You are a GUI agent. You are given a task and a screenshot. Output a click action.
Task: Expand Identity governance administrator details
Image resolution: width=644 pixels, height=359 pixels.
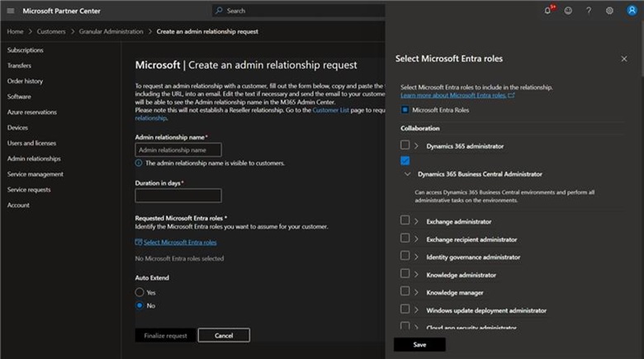pyautogui.click(x=416, y=257)
